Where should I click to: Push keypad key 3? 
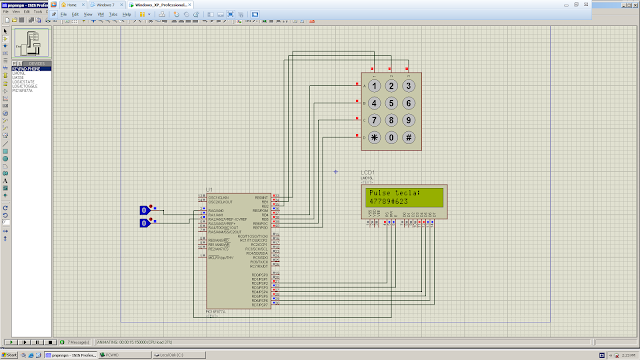[409, 86]
